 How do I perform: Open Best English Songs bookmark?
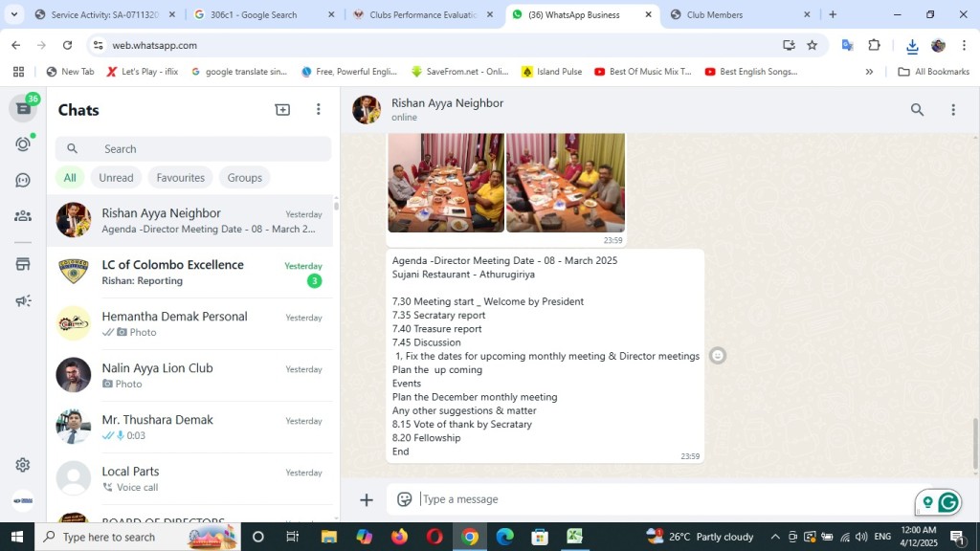point(751,72)
